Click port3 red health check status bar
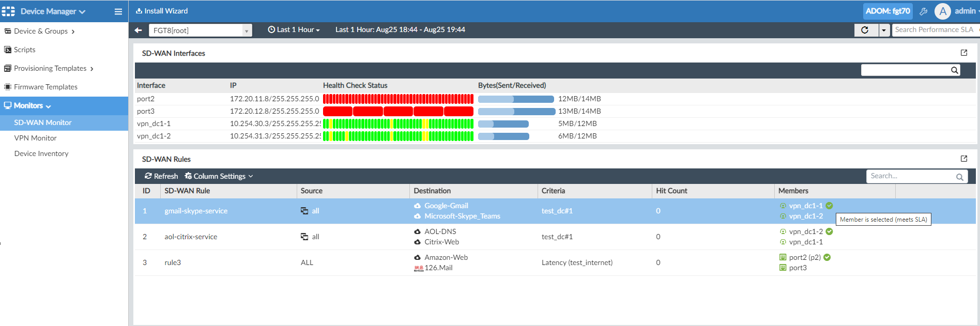This screenshot has height=326, width=980. 398,111
